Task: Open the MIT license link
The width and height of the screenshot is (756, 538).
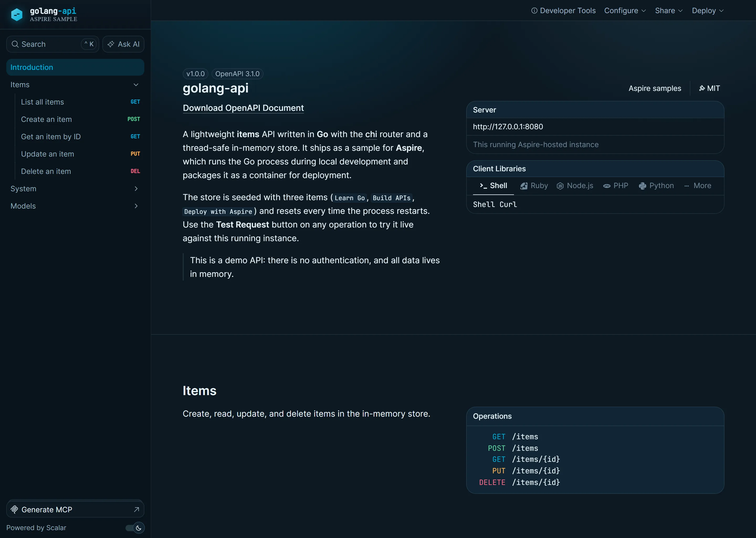Action: tap(709, 89)
